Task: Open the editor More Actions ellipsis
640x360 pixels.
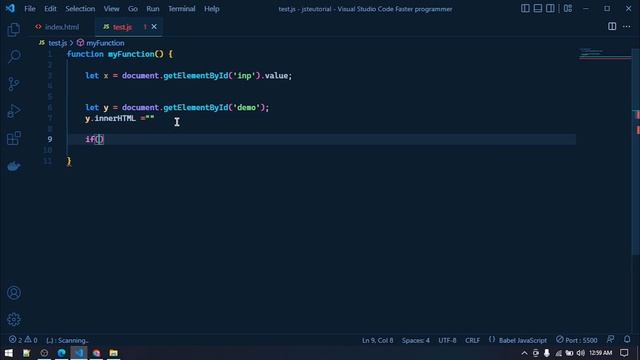Action: (x=627, y=27)
